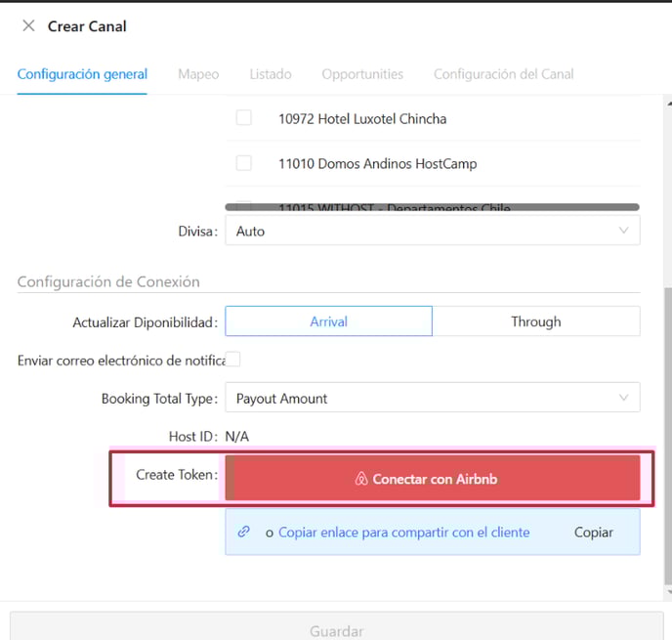Select the Configuración general tab

click(x=82, y=74)
